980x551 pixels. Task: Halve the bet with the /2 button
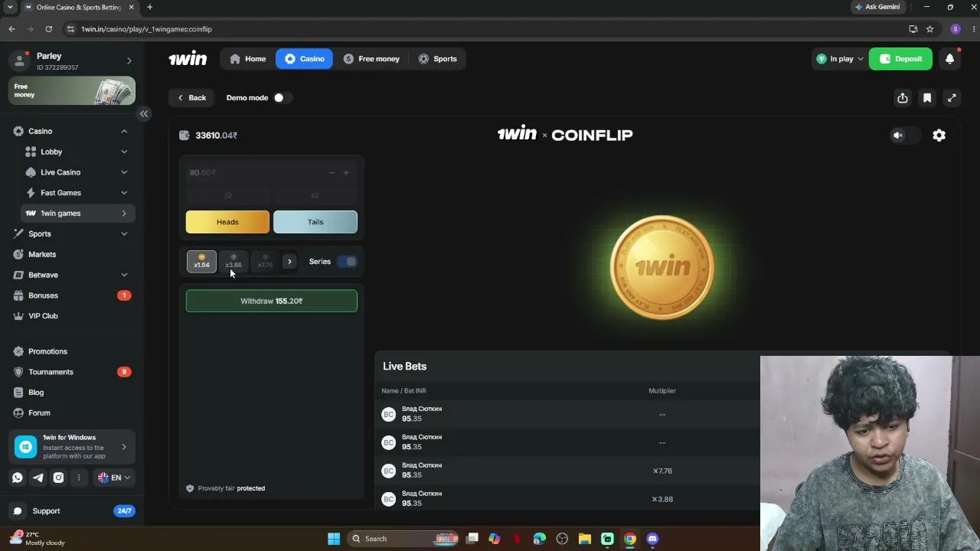tap(228, 196)
